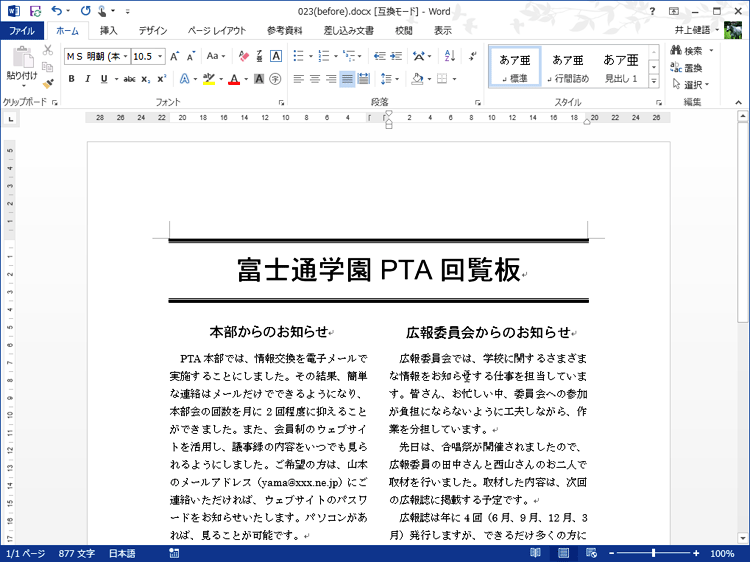Toggle Bold formatting
This screenshot has width=750, height=562.
point(71,79)
